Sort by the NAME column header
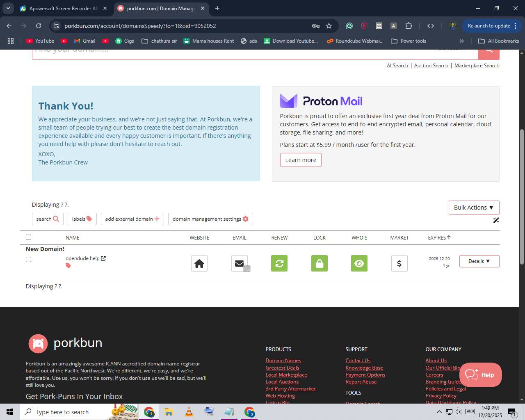The image size is (525, 420). 73,238
